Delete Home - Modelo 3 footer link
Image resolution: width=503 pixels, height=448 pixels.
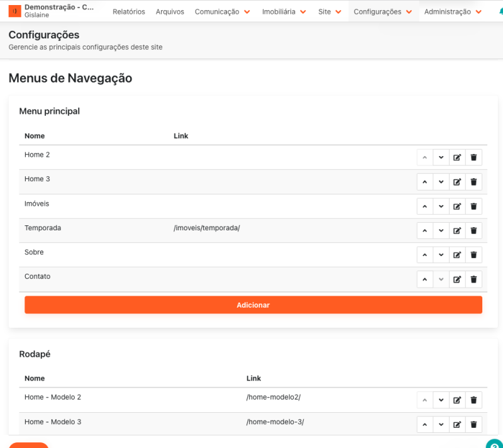pos(473,425)
